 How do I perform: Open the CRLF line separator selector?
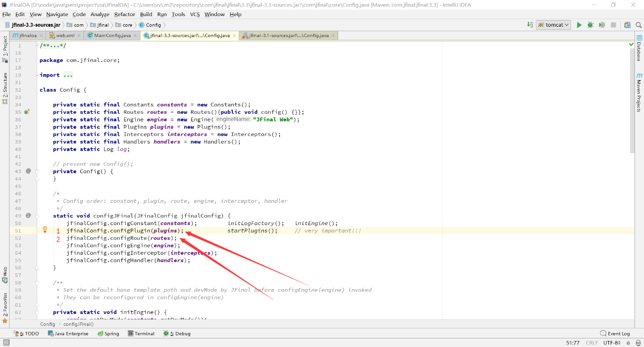[593, 342]
